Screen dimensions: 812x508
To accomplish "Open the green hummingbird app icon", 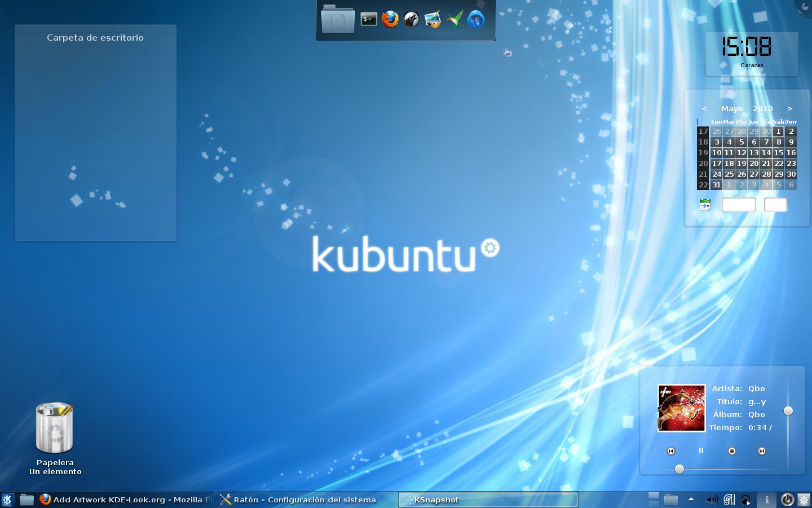I will (454, 19).
